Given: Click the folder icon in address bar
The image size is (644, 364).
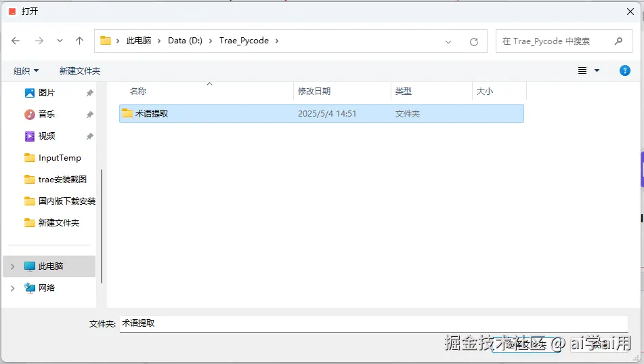Looking at the screenshot, I should (106, 40).
